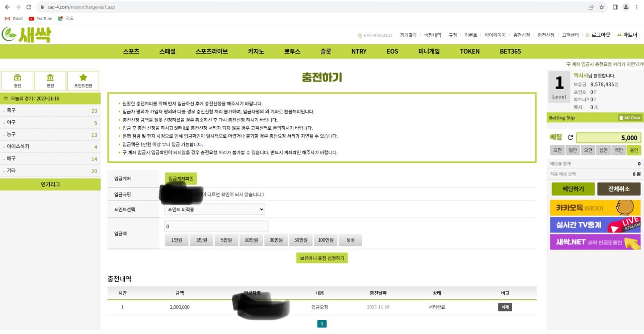Open the 실시간 TV중계 live stream banner
This screenshot has height=334, width=644.
coord(595,224)
